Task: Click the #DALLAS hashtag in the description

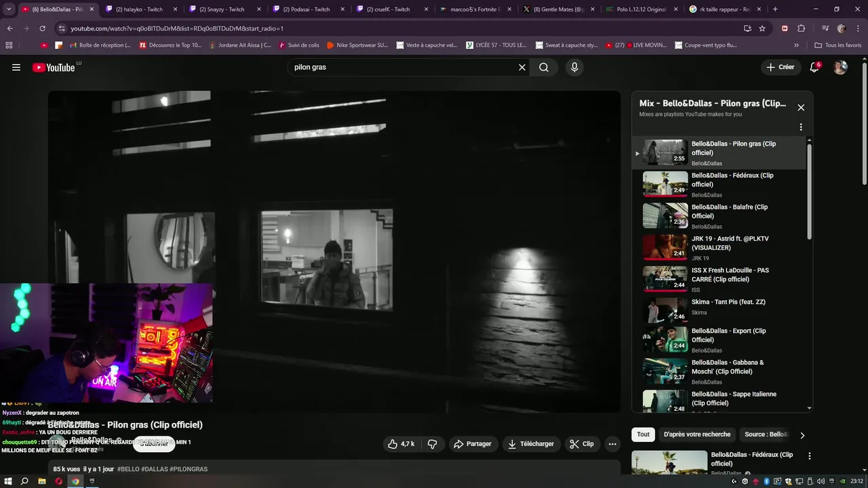Action: click(155, 469)
